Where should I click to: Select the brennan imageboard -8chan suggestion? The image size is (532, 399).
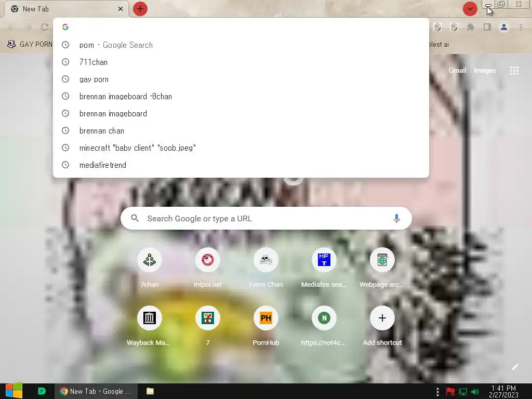(x=241, y=96)
